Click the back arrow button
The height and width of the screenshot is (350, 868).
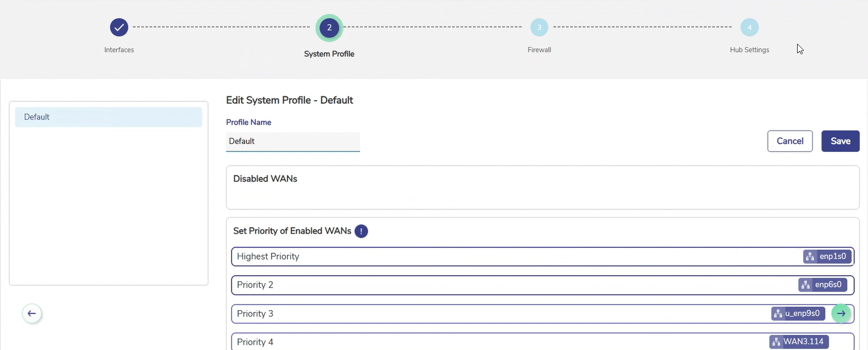[x=32, y=313]
